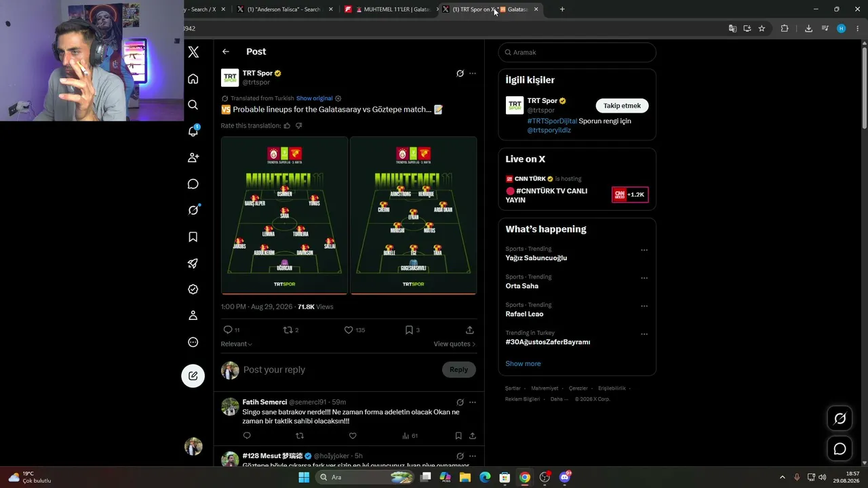Viewport: 868px width, 488px height.
Task: Open the rocket icon in the sidebar
Action: click(193, 263)
